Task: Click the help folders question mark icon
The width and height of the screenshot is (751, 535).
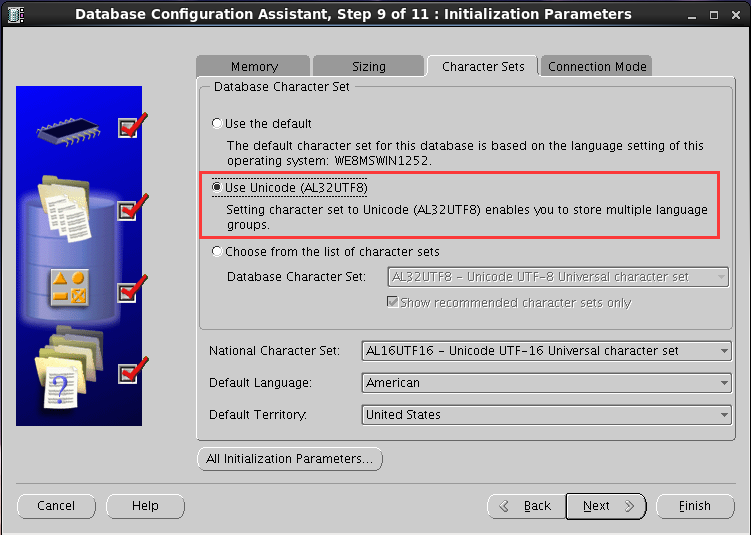Action: coord(68,367)
